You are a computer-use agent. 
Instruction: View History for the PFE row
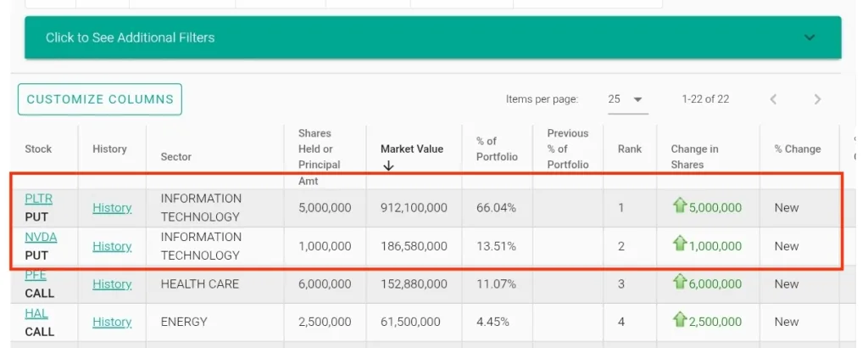coord(112,284)
